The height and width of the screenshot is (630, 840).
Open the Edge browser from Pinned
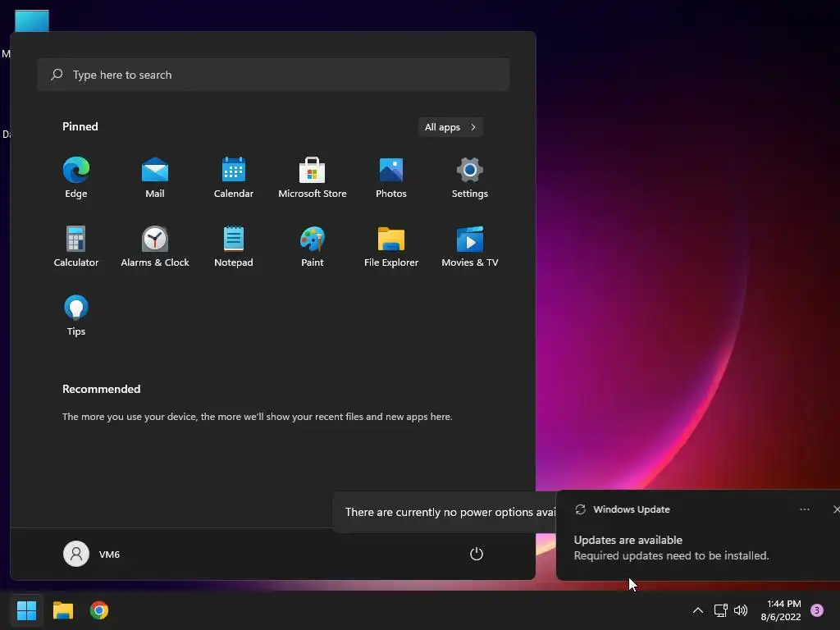[76, 178]
